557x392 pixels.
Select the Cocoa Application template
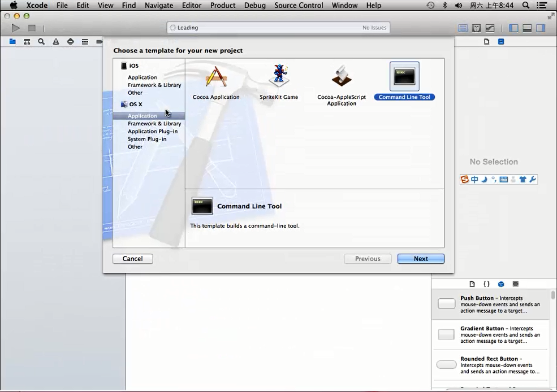click(x=216, y=82)
